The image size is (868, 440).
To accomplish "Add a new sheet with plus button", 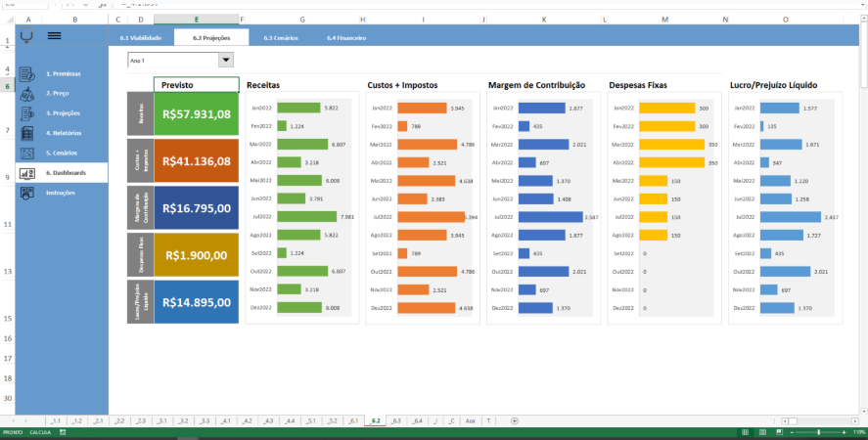I will tap(515, 420).
